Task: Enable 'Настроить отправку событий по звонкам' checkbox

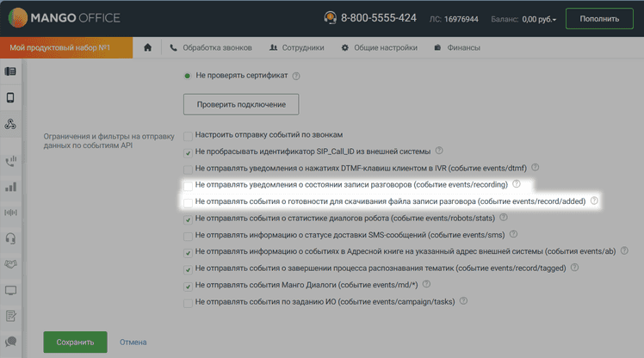Action: pyautogui.click(x=188, y=135)
